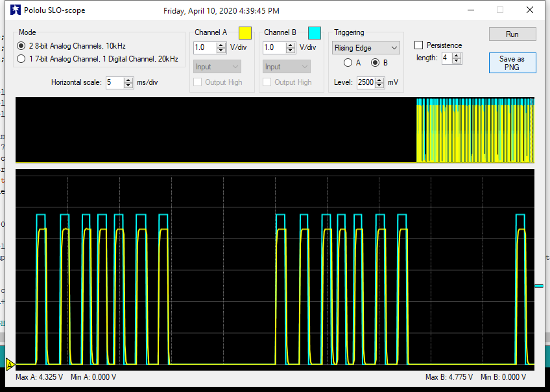Decrease Persistence length with down arrow

[457, 61]
